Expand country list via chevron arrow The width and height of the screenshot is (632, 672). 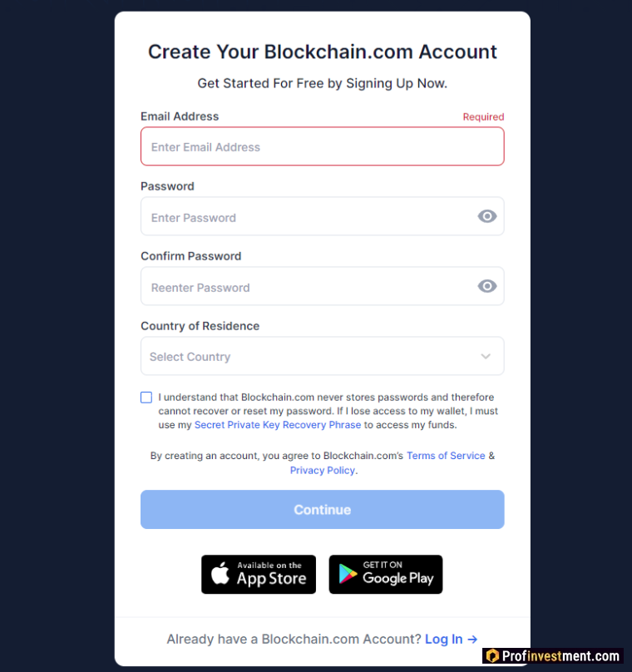click(x=486, y=357)
